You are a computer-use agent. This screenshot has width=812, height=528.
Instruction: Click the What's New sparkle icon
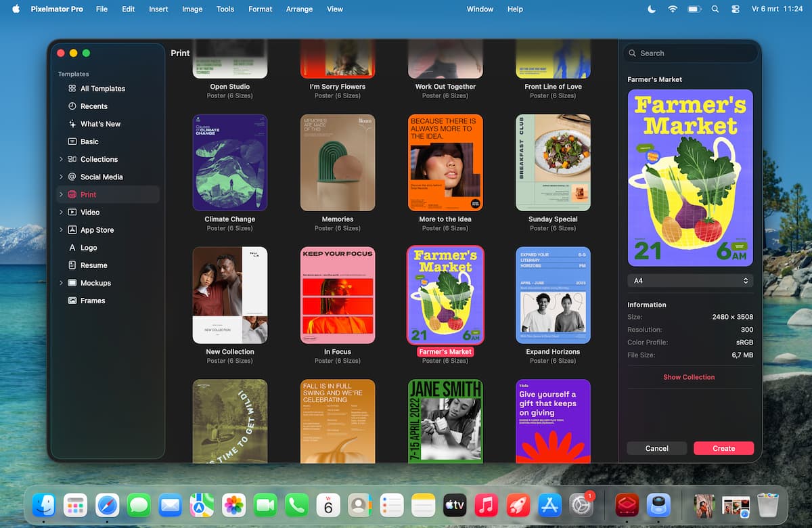(72, 124)
